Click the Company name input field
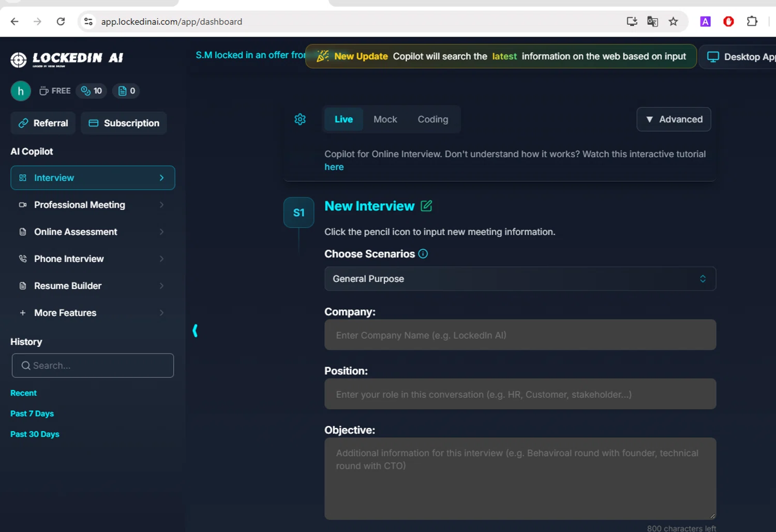The height and width of the screenshot is (532, 776). [520, 335]
